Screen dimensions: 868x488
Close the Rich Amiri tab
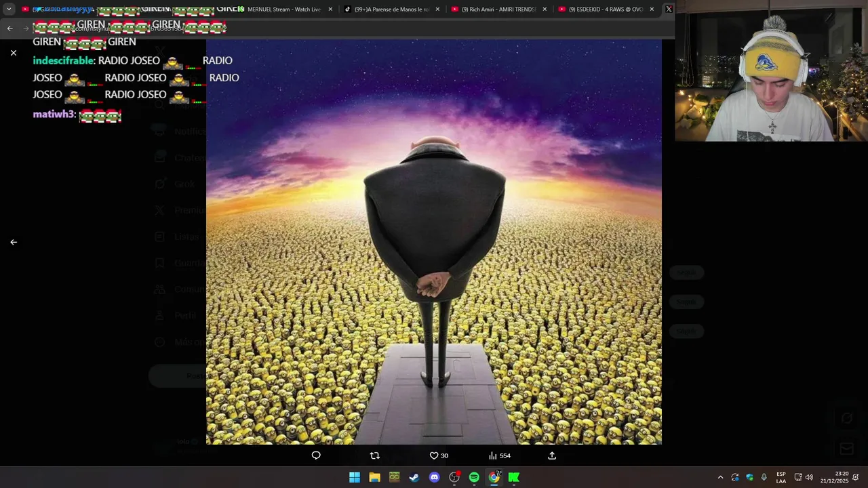pyautogui.click(x=545, y=9)
